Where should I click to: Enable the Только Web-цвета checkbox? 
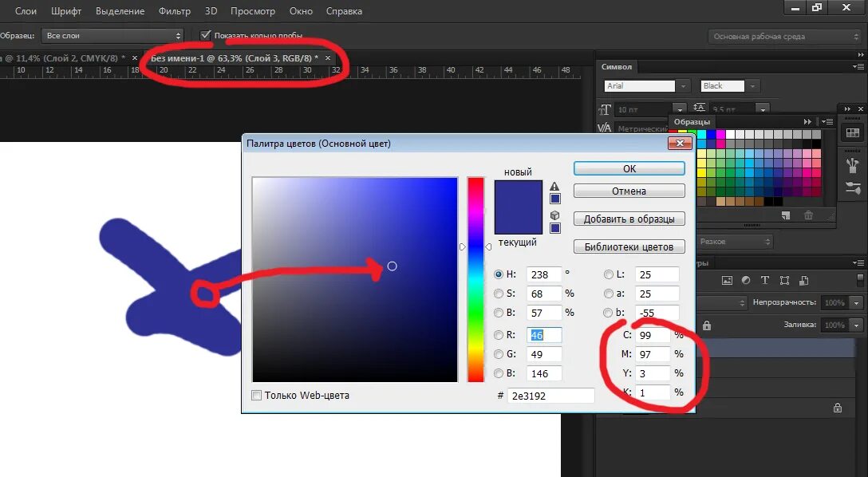coord(256,395)
